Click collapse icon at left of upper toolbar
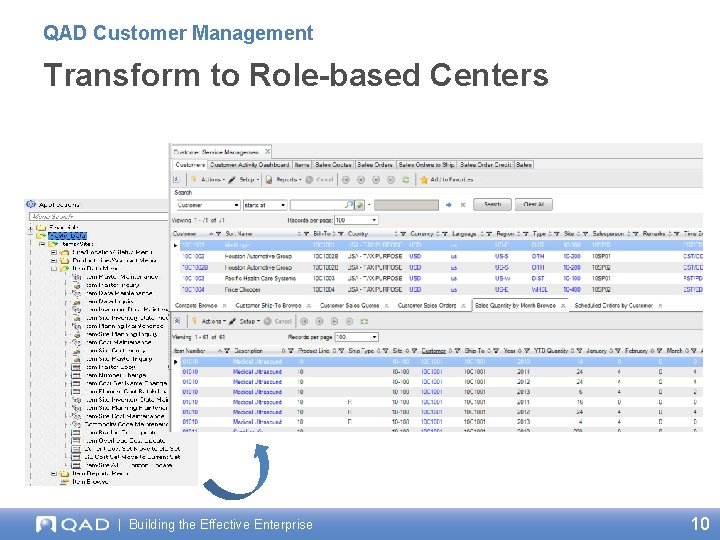Viewport: 720px width, 540px height. (177, 180)
